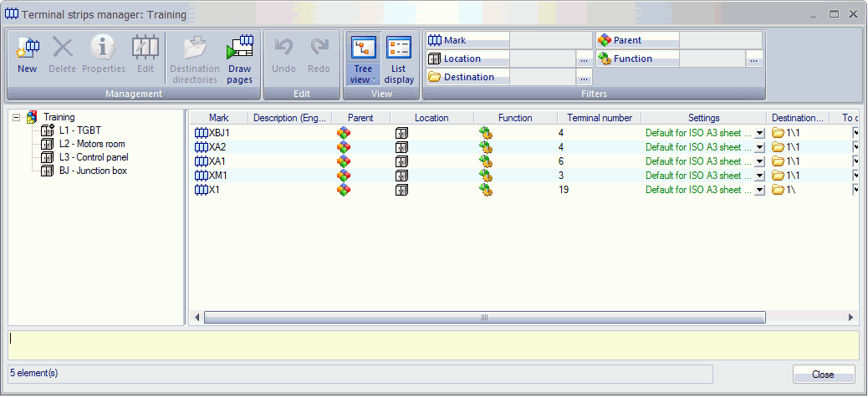Click the Location icon in X1 row
Viewport: 868px width, 398px height.
click(401, 190)
